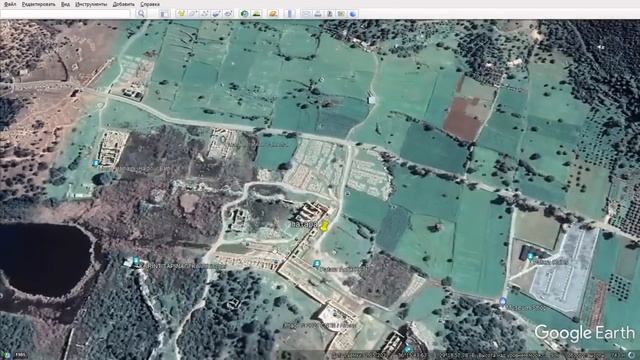Select the add image overlay tool

[x=216, y=14]
